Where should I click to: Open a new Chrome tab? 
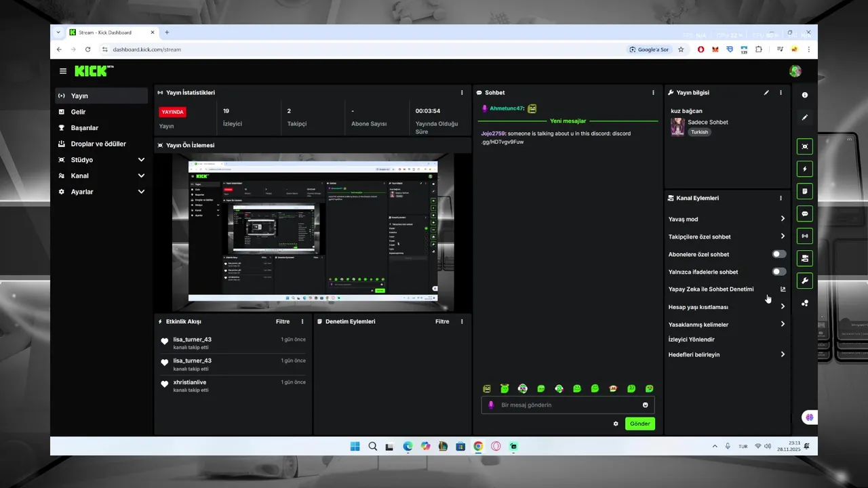tap(167, 33)
